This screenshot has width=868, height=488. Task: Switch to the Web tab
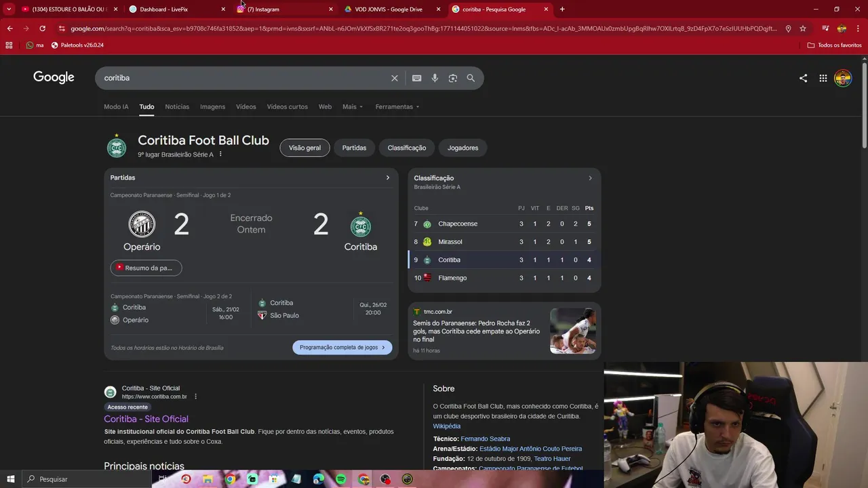325,106
